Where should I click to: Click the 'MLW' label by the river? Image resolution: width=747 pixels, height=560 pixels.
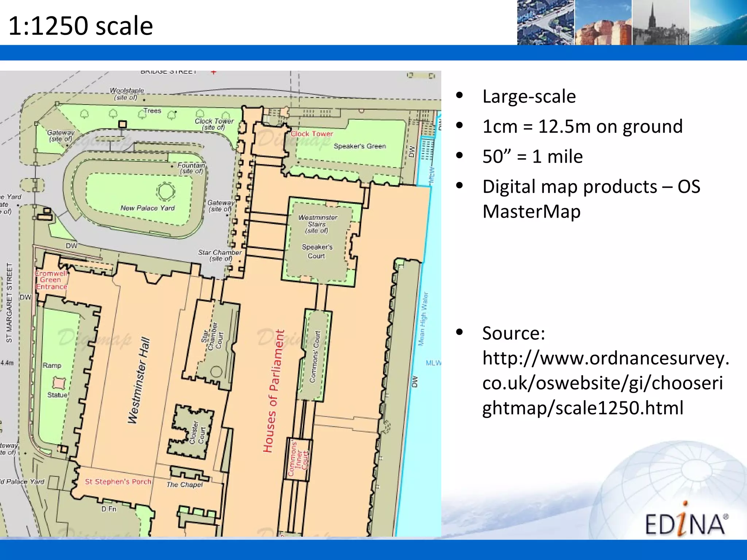[433, 363]
